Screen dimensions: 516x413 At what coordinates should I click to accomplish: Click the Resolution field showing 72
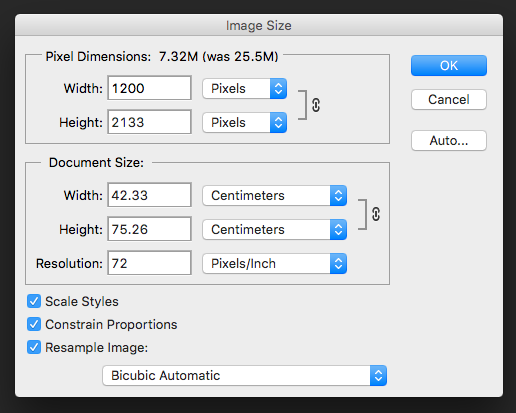pyautogui.click(x=149, y=263)
